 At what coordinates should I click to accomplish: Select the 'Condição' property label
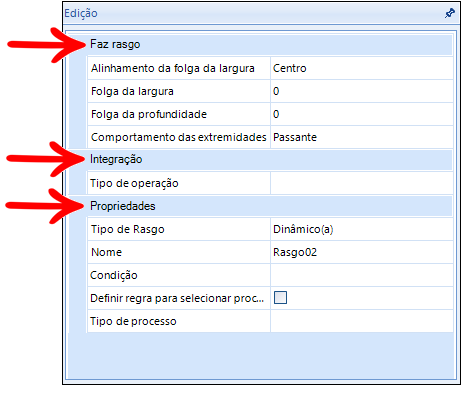click(114, 275)
